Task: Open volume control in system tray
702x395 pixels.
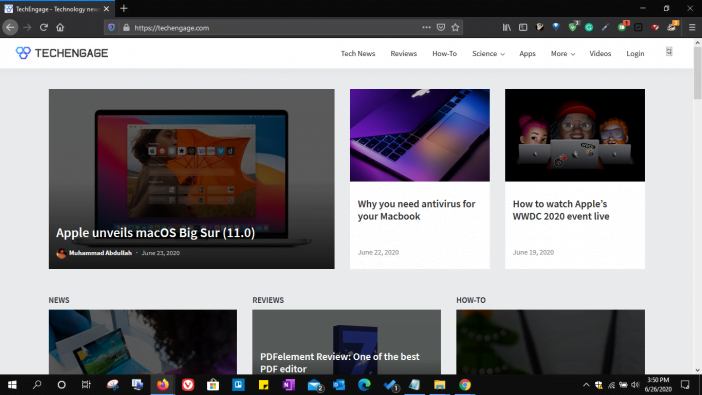Action: (635, 385)
